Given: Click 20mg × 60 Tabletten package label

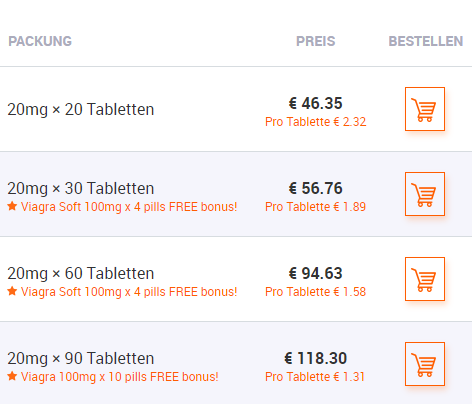Looking at the screenshot, I should [x=81, y=274].
